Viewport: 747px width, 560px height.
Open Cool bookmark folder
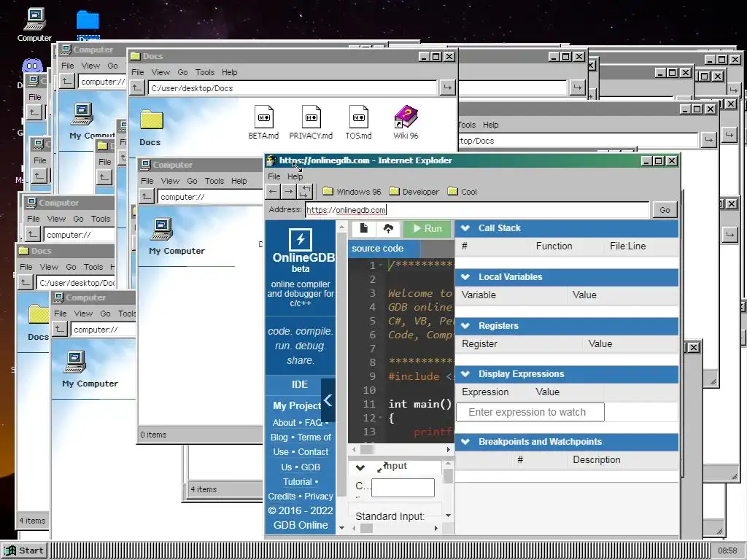coord(462,192)
